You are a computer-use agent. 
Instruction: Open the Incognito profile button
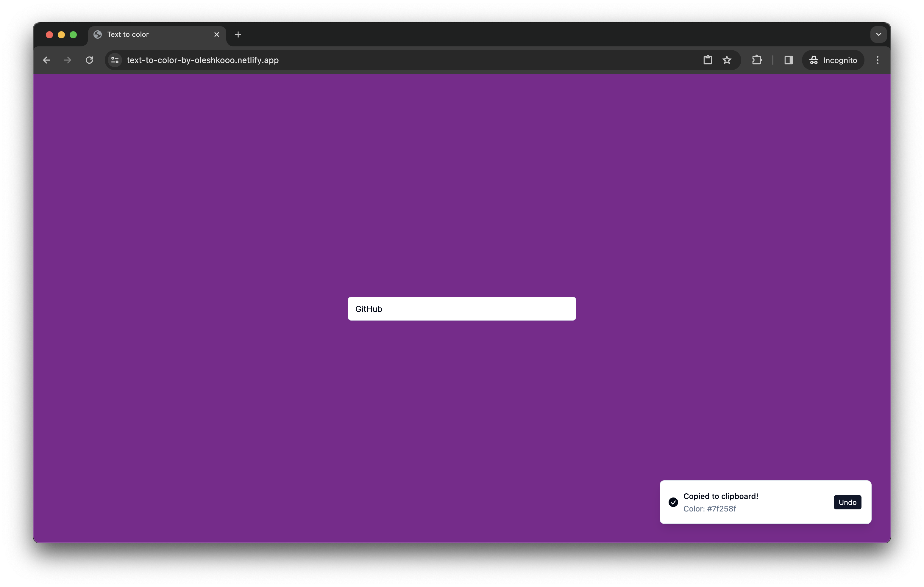coord(833,60)
